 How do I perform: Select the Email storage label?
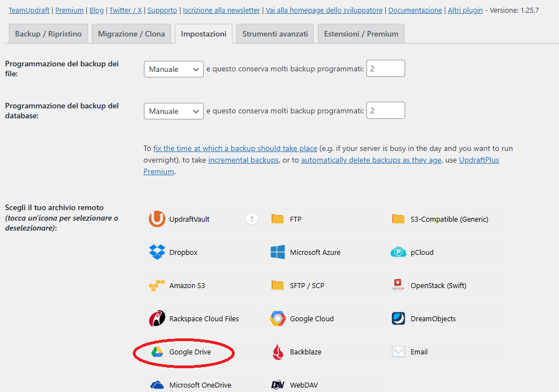click(x=419, y=352)
